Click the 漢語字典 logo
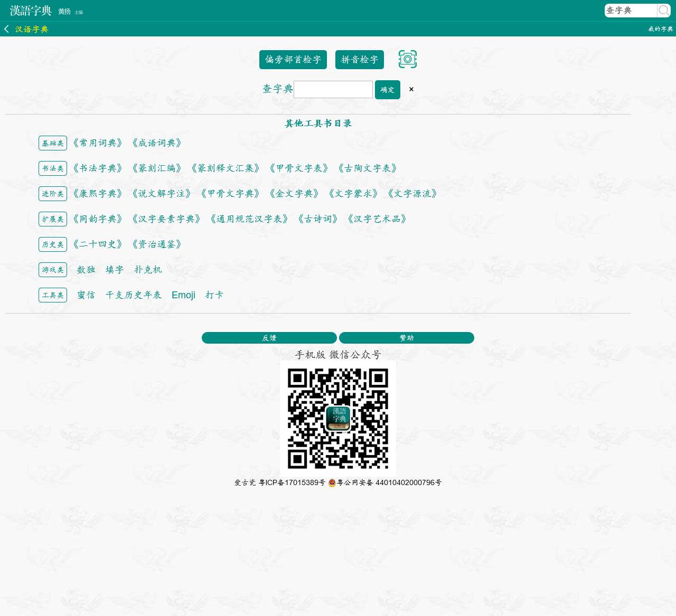 [x=31, y=11]
